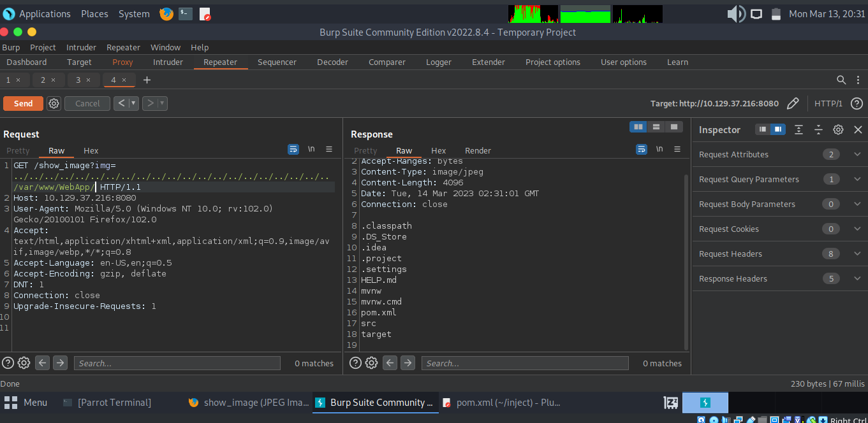Select top-bottom request/response layout
The height and width of the screenshot is (423, 868).
[x=656, y=127]
